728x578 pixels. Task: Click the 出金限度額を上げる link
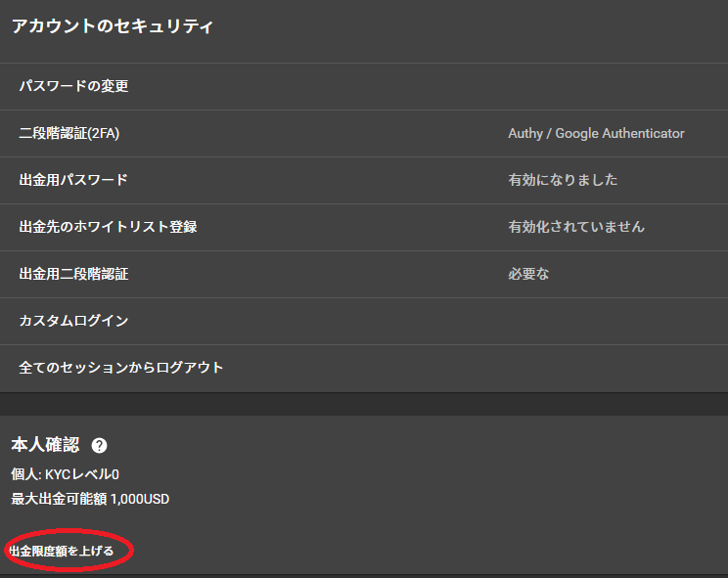[62, 552]
